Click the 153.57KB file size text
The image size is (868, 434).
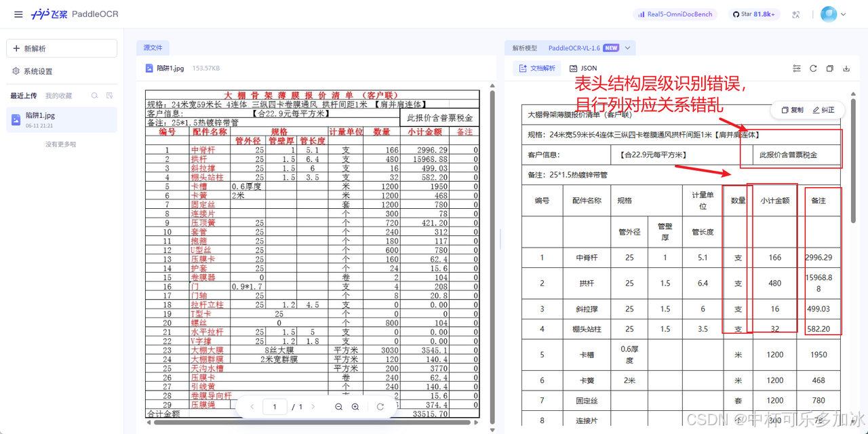click(x=206, y=68)
